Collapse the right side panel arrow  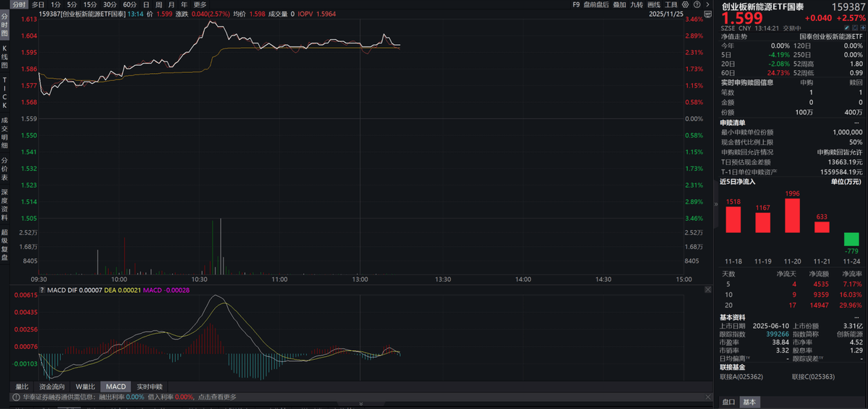[x=715, y=204]
